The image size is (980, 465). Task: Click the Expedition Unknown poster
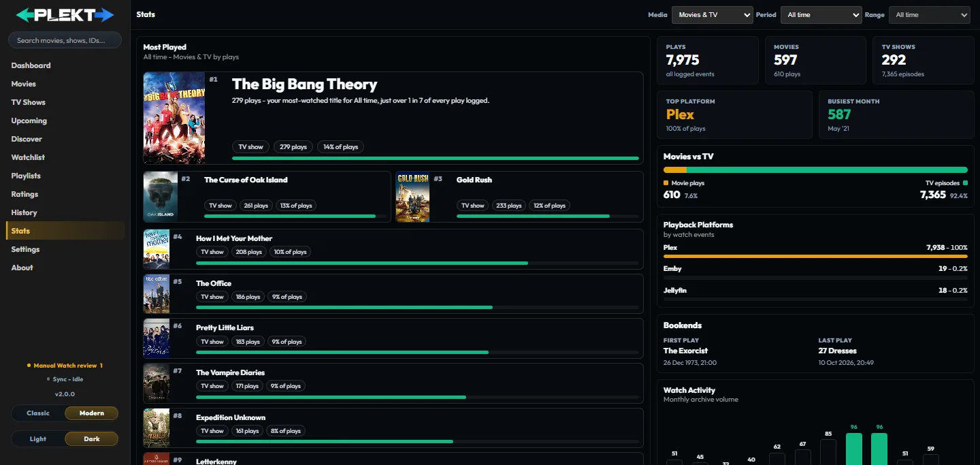click(157, 428)
